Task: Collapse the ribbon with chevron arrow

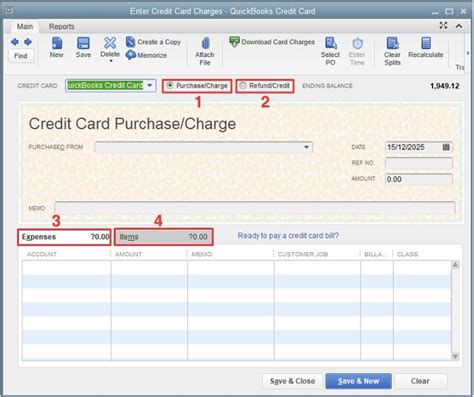Action: (459, 26)
